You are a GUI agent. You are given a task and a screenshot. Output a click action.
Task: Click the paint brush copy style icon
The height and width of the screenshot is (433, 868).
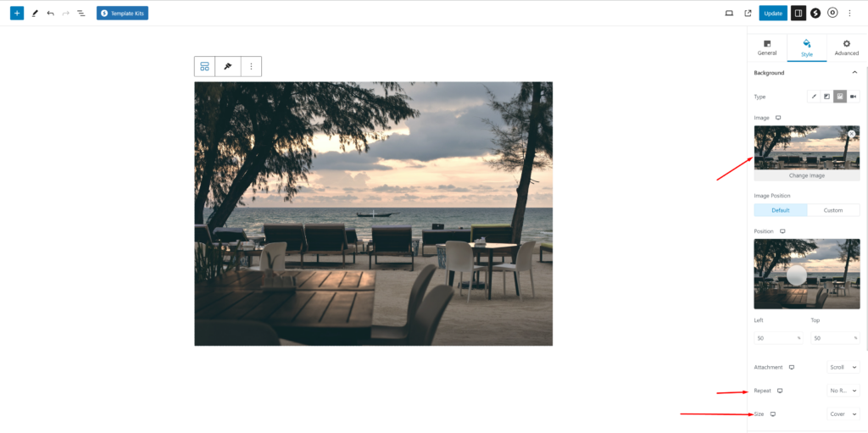pos(227,66)
